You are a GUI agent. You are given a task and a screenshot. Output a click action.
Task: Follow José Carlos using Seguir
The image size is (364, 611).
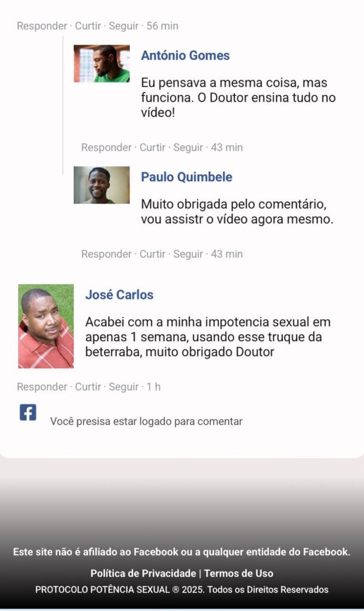[124, 387]
